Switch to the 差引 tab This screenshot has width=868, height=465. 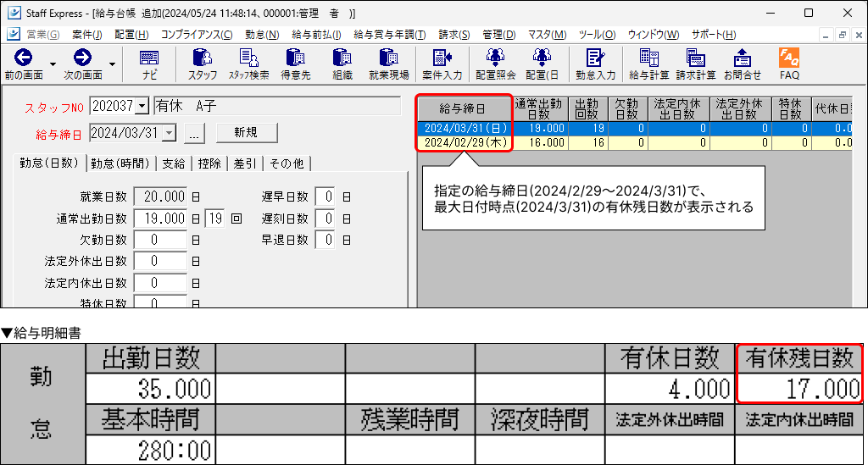(245, 163)
